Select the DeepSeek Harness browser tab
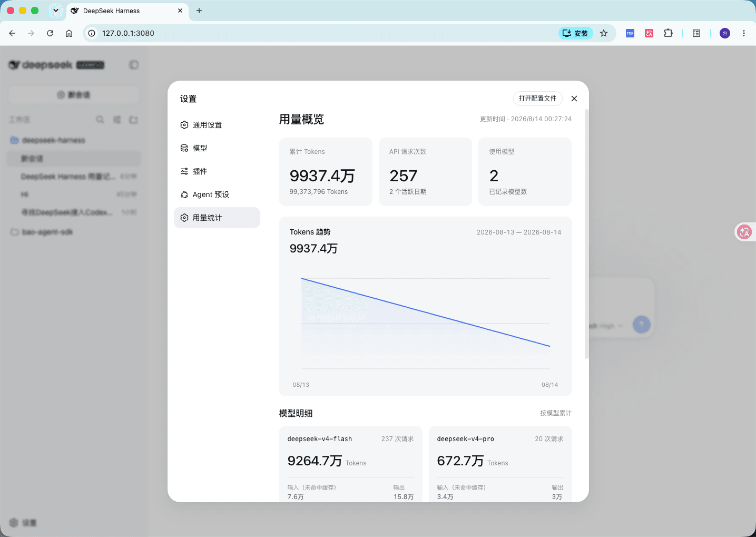This screenshot has width=756, height=537. coord(127,11)
